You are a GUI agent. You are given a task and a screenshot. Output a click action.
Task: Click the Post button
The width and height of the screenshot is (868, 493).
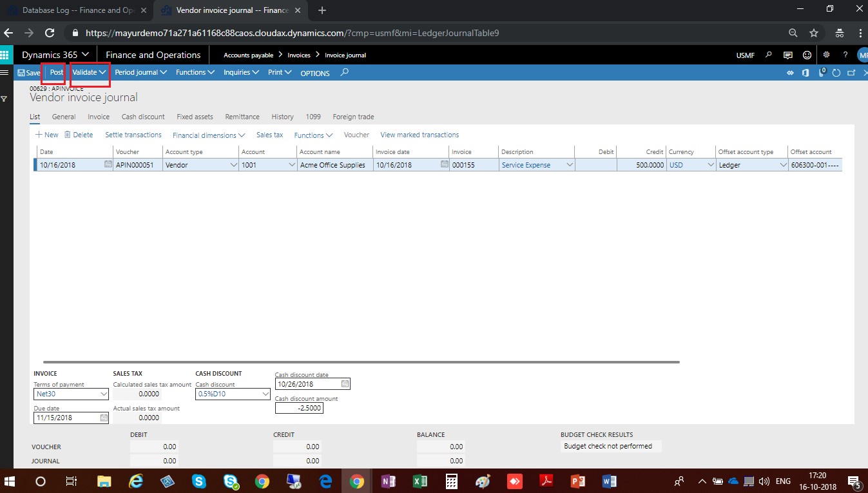click(57, 72)
